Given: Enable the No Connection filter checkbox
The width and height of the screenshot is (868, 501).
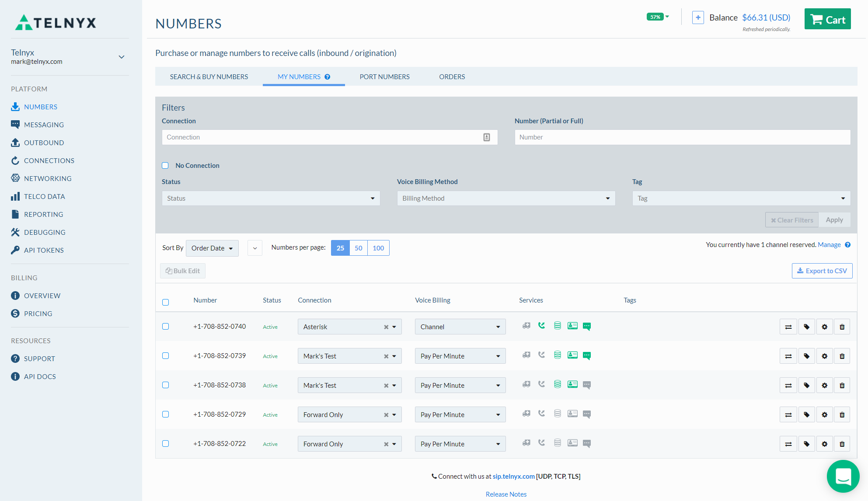Looking at the screenshot, I should pyautogui.click(x=165, y=165).
